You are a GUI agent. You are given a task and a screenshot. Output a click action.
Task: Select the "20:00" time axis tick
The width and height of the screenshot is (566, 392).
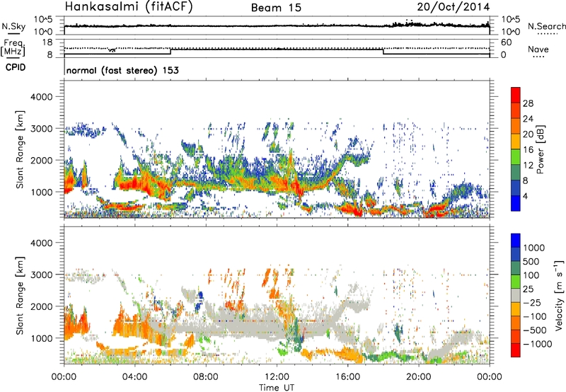pos(418,377)
